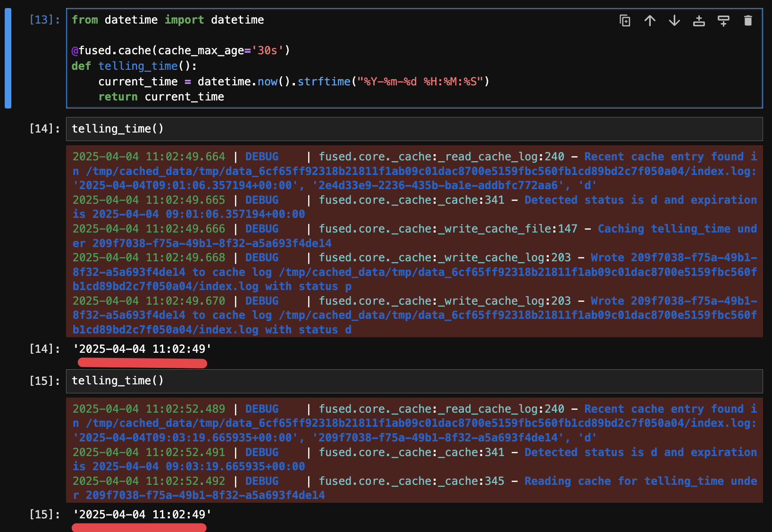Click the from datetime import line

pyautogui.click(x=168, y=20)
